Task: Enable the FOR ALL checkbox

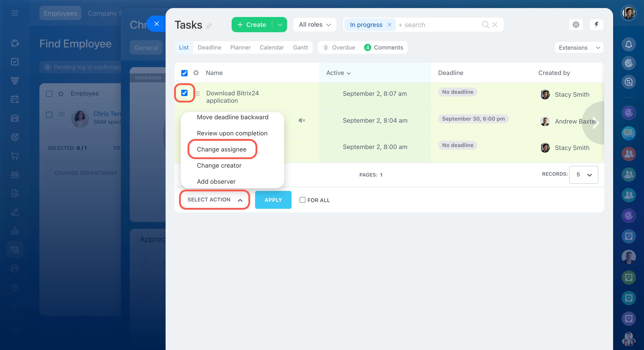Action: tap(302, 200)
